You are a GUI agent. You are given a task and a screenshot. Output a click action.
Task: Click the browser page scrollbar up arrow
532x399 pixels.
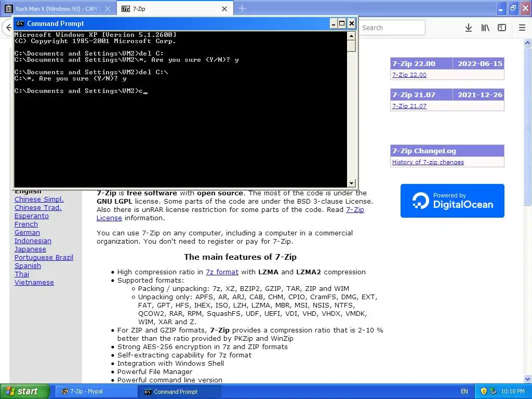528,43
